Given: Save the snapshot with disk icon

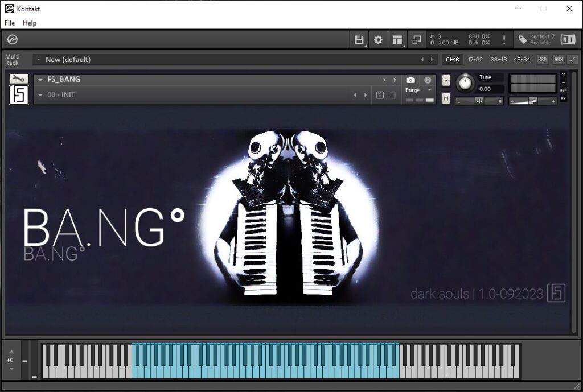Looking at the screenshot, I should click(380, 95).
